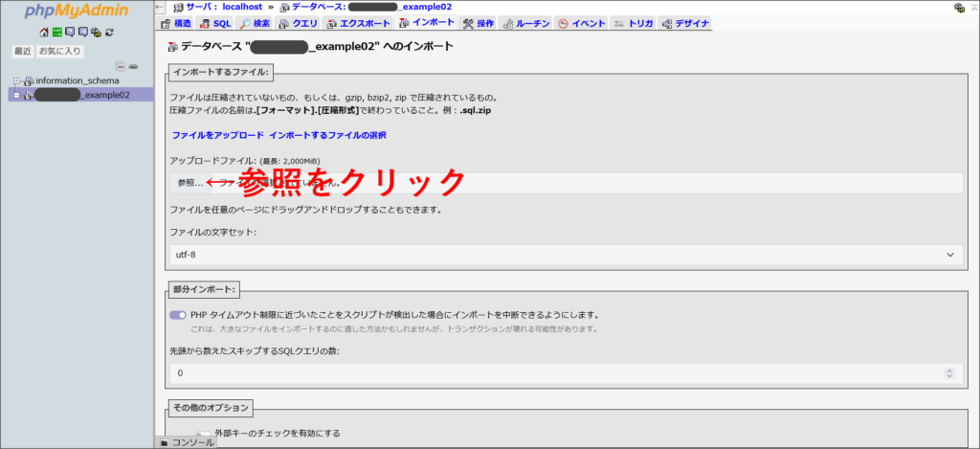This screenshot has width=980, height=449.
Task: Reload navigation panel with the refresh arrows icon
Action: tap(109, 33)
